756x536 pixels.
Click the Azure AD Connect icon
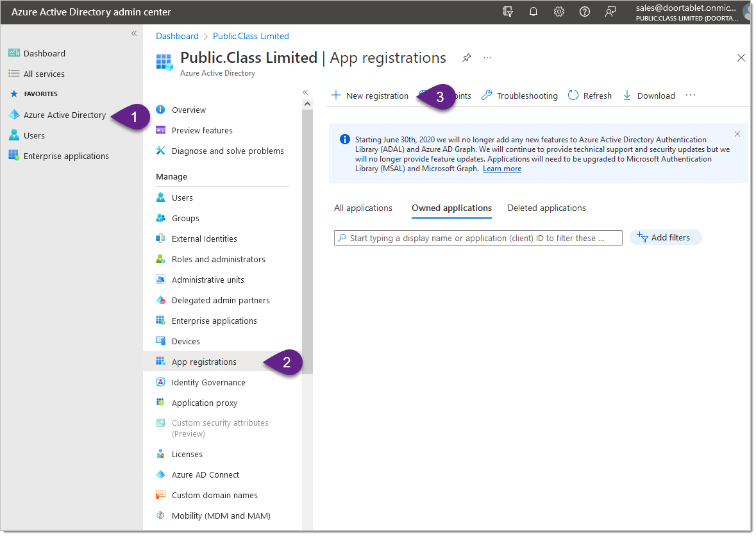(160, 474)
